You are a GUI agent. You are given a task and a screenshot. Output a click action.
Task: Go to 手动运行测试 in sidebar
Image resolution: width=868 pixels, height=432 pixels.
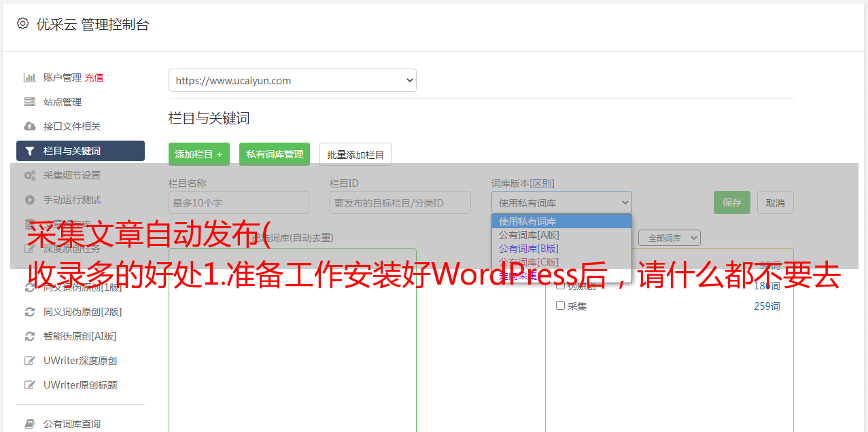(72, 200)
